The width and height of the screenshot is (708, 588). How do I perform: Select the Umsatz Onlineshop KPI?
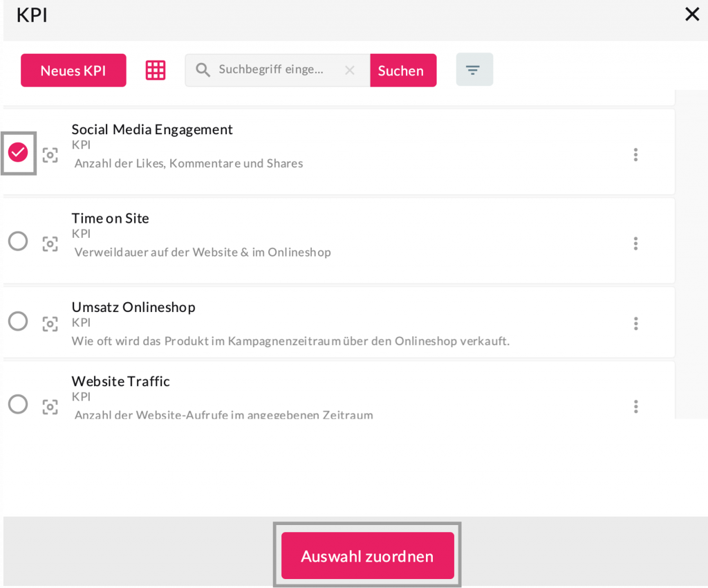click(x=18, y=322)
